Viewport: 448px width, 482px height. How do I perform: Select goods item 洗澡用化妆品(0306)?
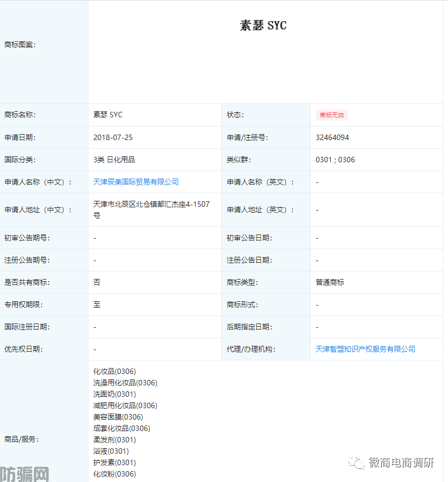pos(125,383)
